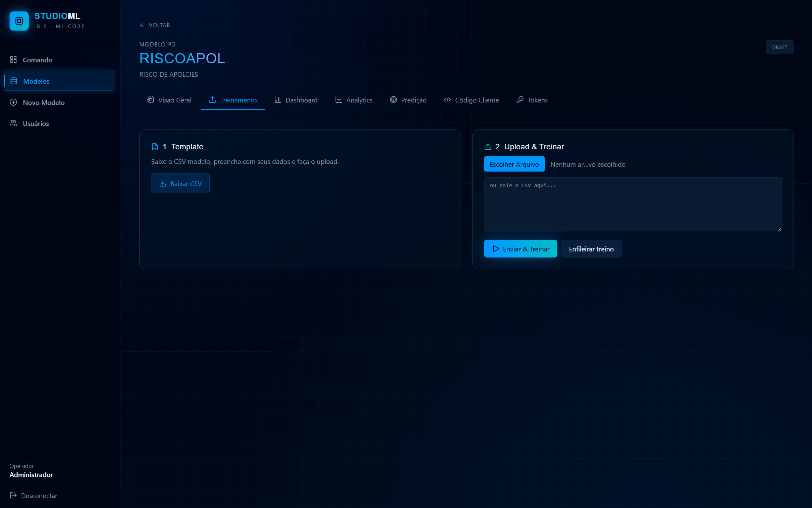Click the '2. Upload & Treinar' heading
Viewport: 812px width, 508px height.
pyautogui.click(x=529, y=147)
